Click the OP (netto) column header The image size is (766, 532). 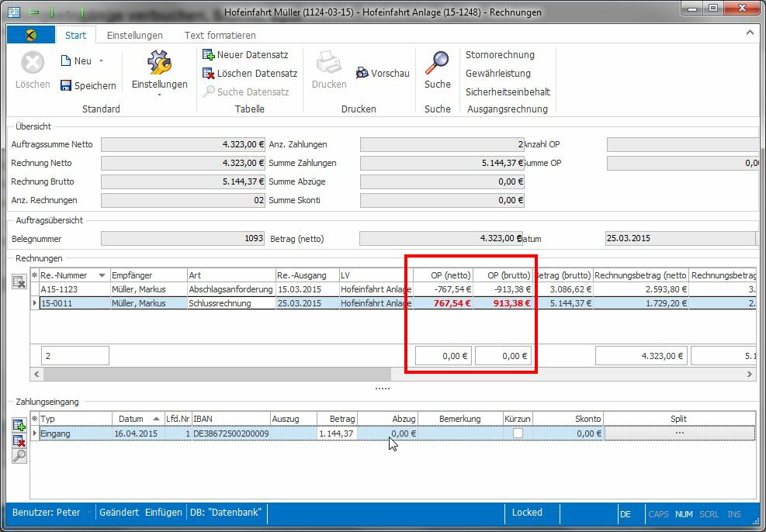pos(443,275)
